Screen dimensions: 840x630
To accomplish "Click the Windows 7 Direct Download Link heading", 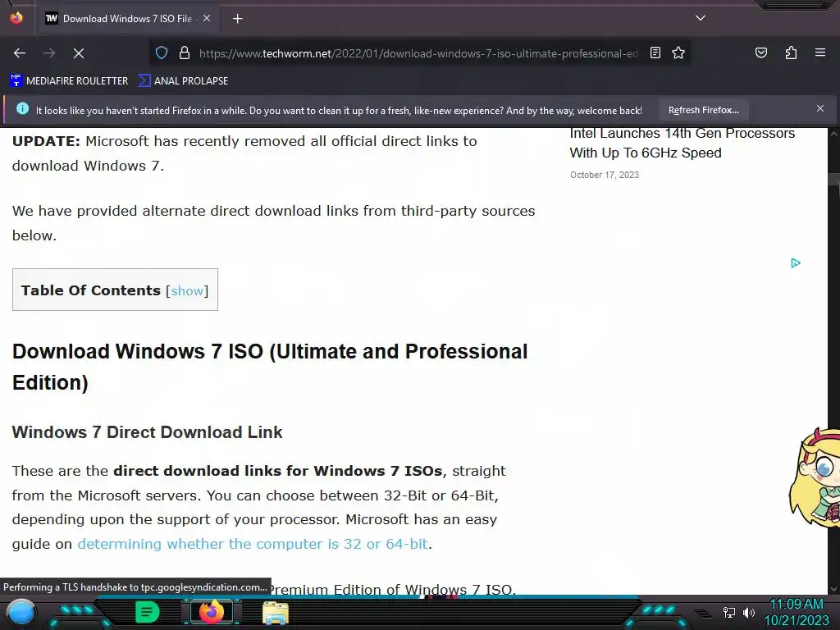I will (x=147, y=432).
